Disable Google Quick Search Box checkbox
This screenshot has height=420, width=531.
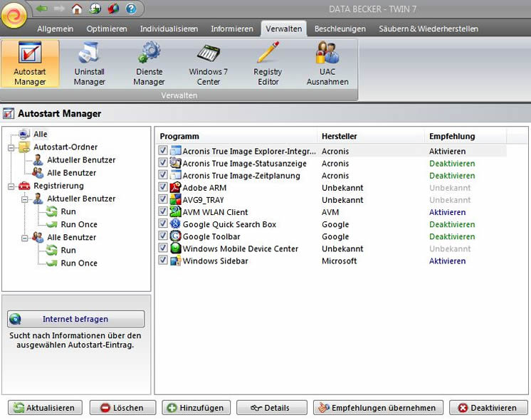click(163, 224)
